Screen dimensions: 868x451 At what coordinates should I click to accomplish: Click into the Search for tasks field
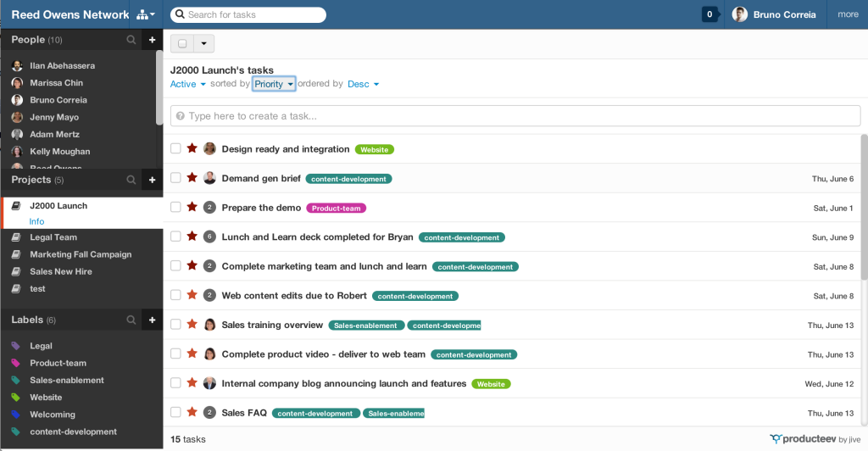(248, 15)
